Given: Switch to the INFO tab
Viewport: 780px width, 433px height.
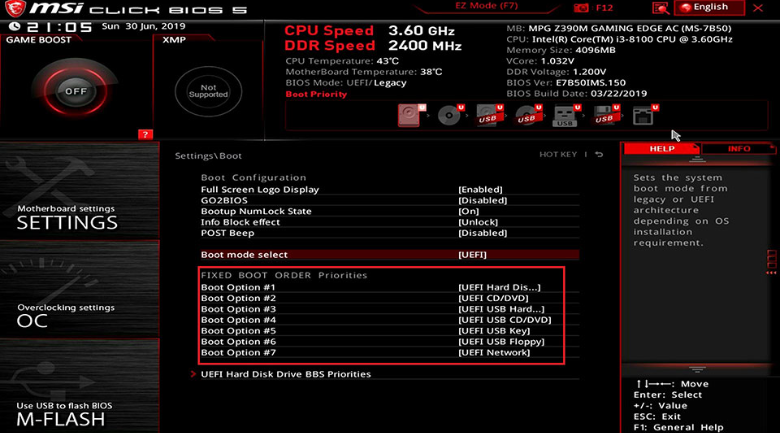Looking at the screenshot, I should click(739, 148).
